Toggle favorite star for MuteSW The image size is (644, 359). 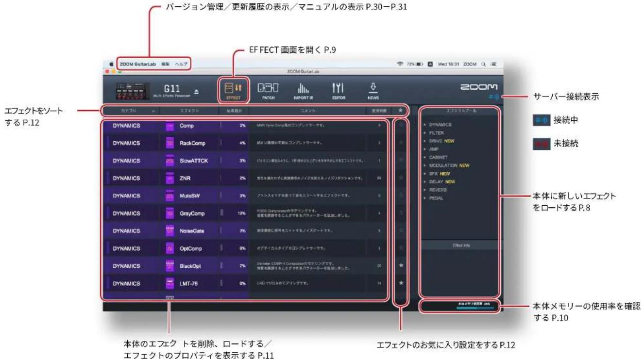(x=401, y=196)
